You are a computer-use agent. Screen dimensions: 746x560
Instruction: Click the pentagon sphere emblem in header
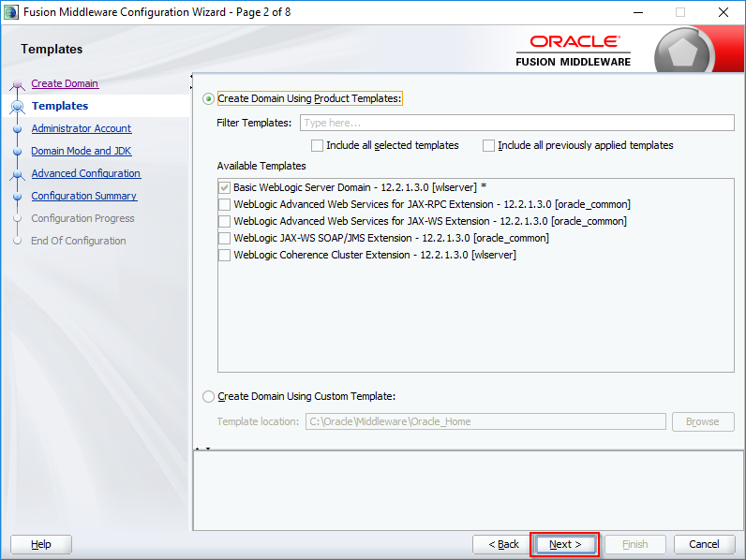pos(682,52)
